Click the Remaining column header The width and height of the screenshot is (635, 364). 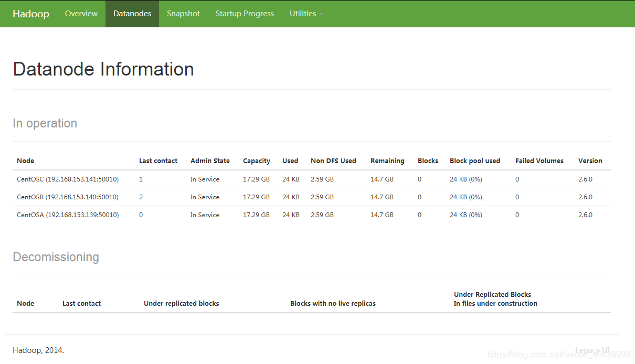tap(387, 161)
